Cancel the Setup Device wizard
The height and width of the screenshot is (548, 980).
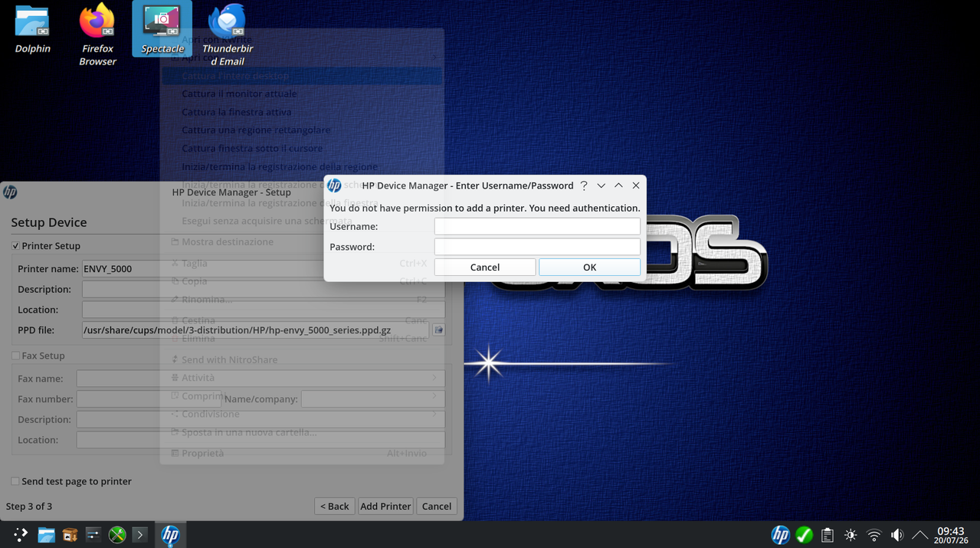[437, 507]
